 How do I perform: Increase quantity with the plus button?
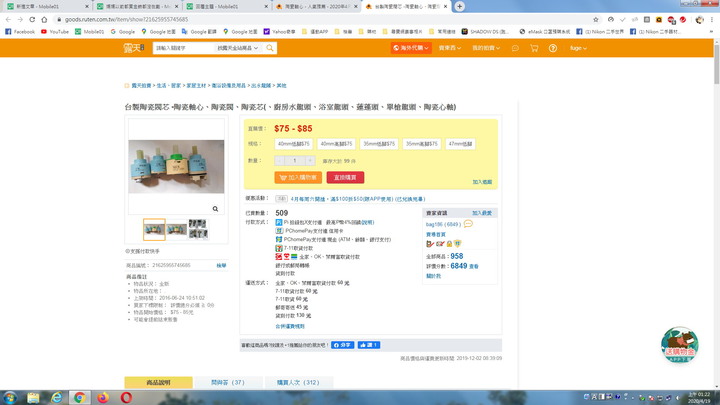pos(310,160)
